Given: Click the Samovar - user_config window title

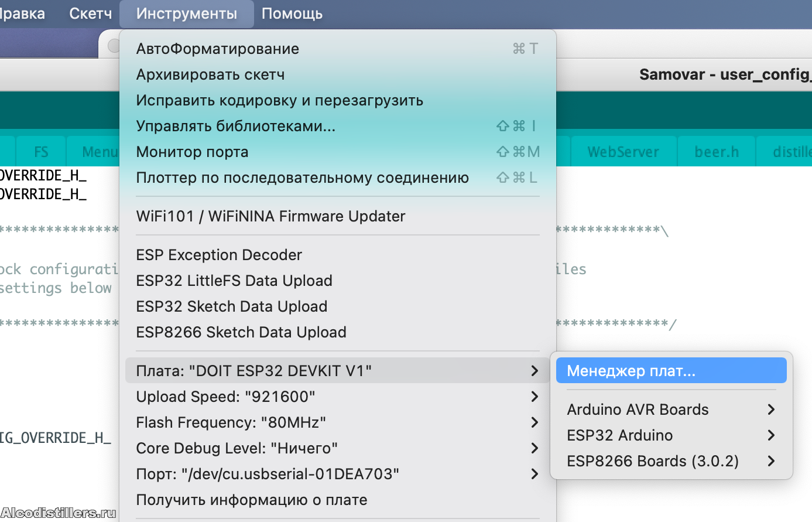Looking at the screenshot, I should click(725, 74).
